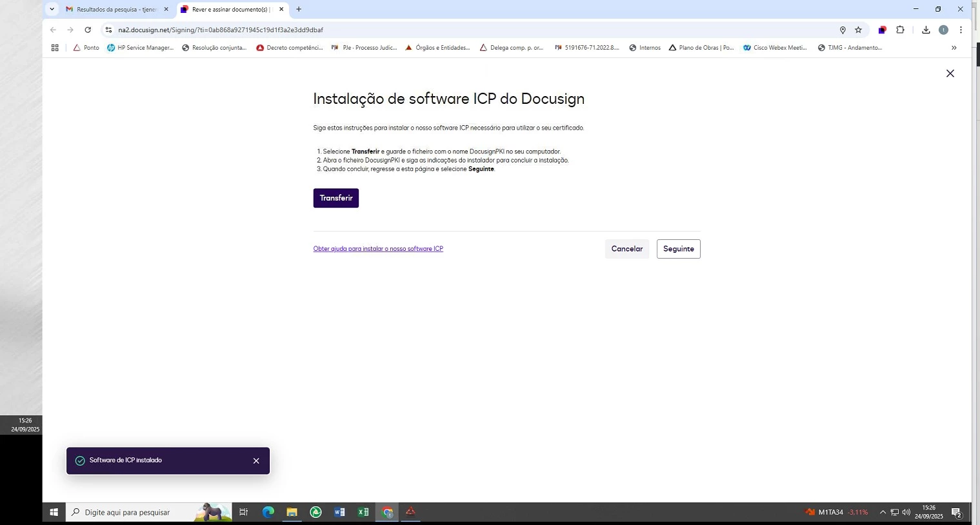Screen dimensions: 980x525
Task: Open the volume control in the system tray
Action: click(x=906, y=512)
